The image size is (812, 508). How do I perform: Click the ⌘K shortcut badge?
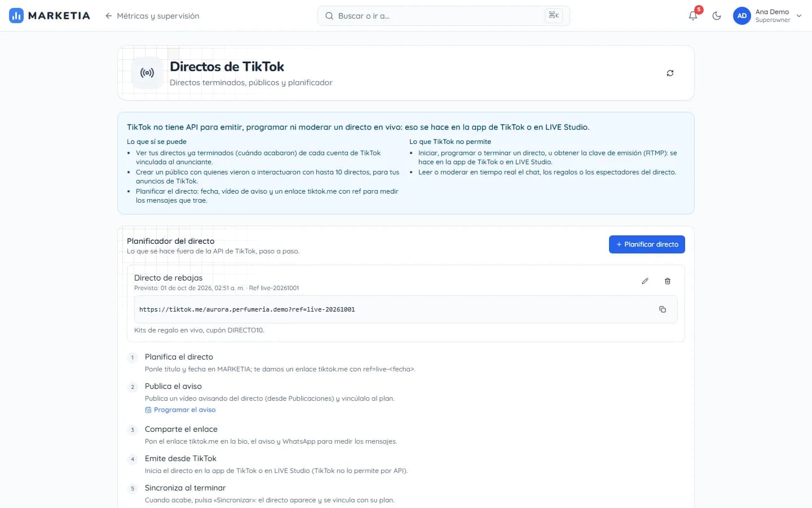(x=554, y=15)
